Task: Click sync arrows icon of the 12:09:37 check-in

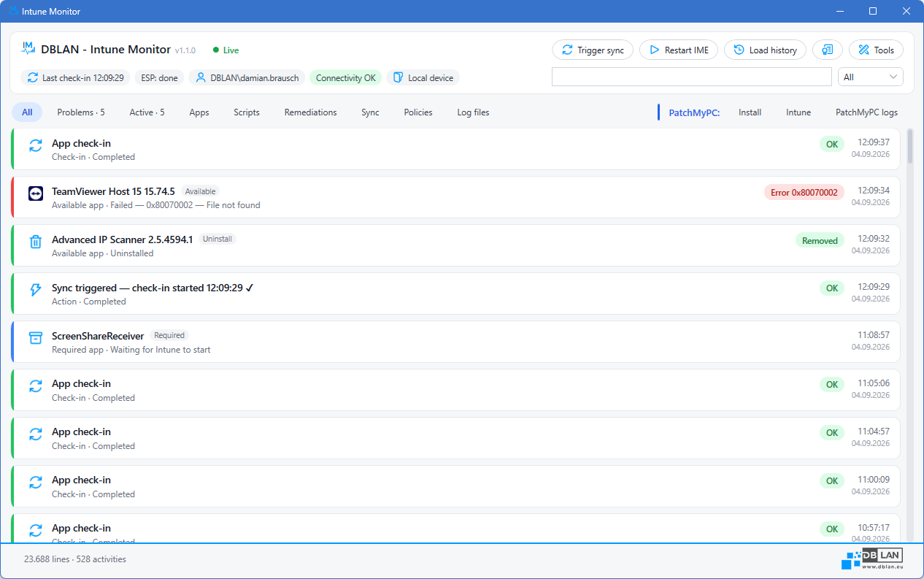Action: point(36,145)
